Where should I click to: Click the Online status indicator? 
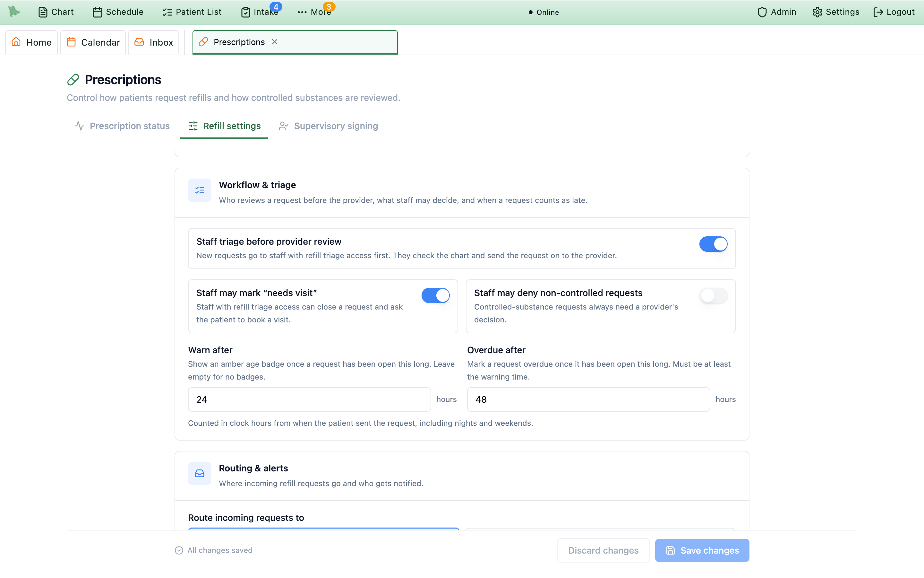tap(544, 12)
